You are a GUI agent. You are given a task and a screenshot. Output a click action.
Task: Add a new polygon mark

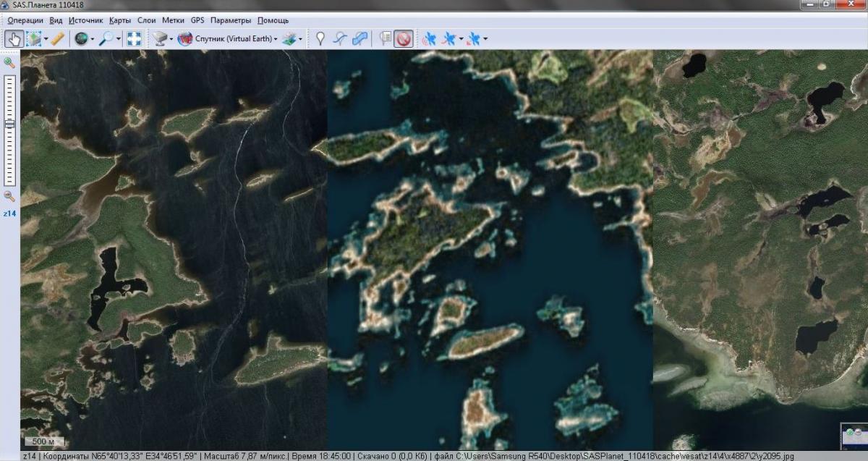[359, 39]
